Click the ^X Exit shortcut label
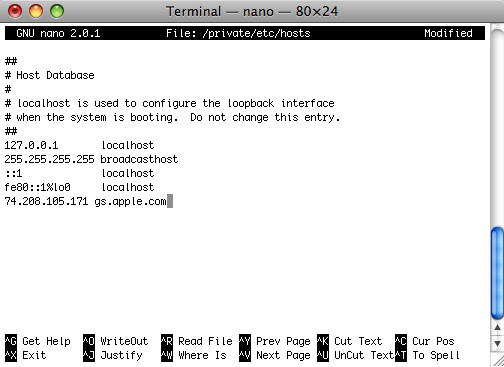Screen dimensions: 504x367 [x=26, y=355]
